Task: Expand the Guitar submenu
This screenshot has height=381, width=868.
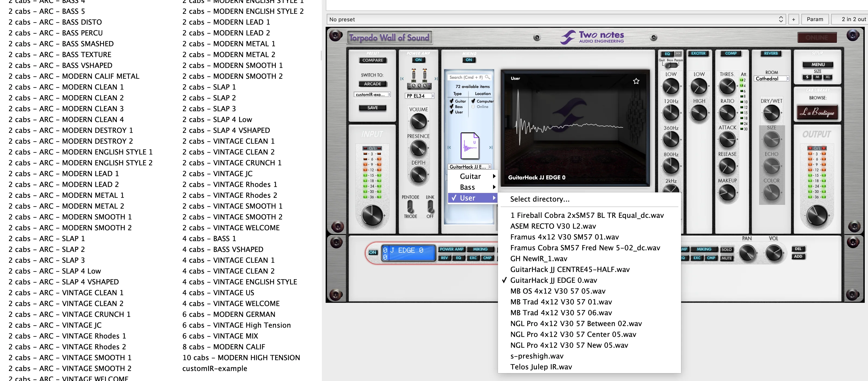Action: [472, 176]
